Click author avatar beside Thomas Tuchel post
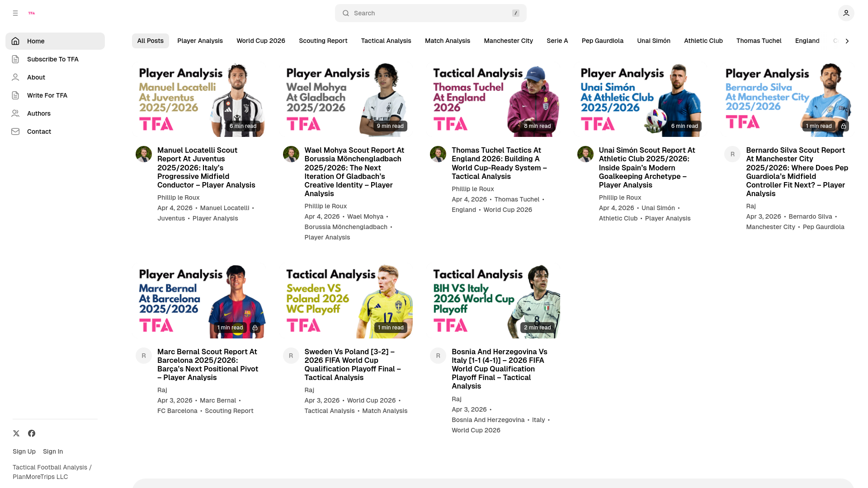 (438, 154)
